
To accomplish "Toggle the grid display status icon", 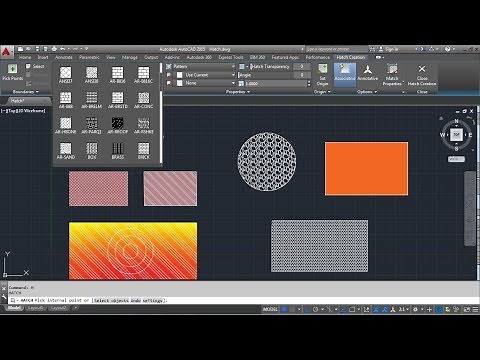I will click(284, 309).
